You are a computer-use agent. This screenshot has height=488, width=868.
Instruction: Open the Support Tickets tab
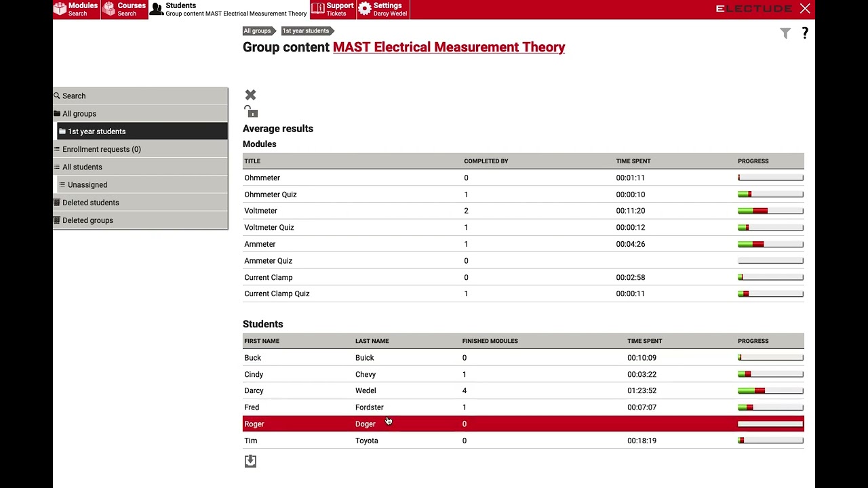point(333,9)
